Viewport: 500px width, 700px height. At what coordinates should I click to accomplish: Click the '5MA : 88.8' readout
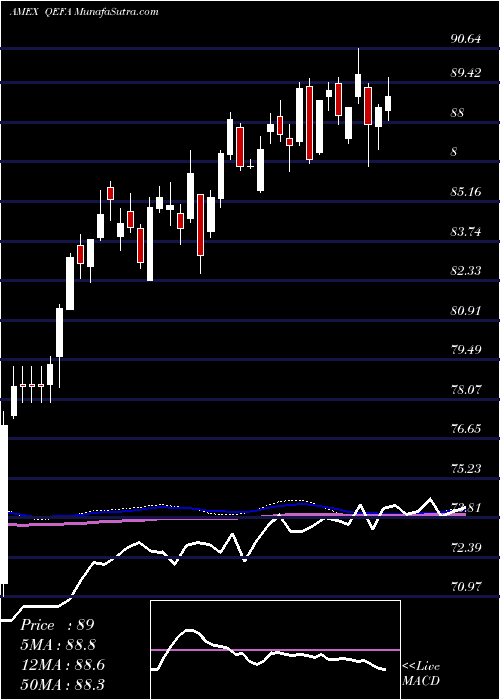(x=58, y=645)
